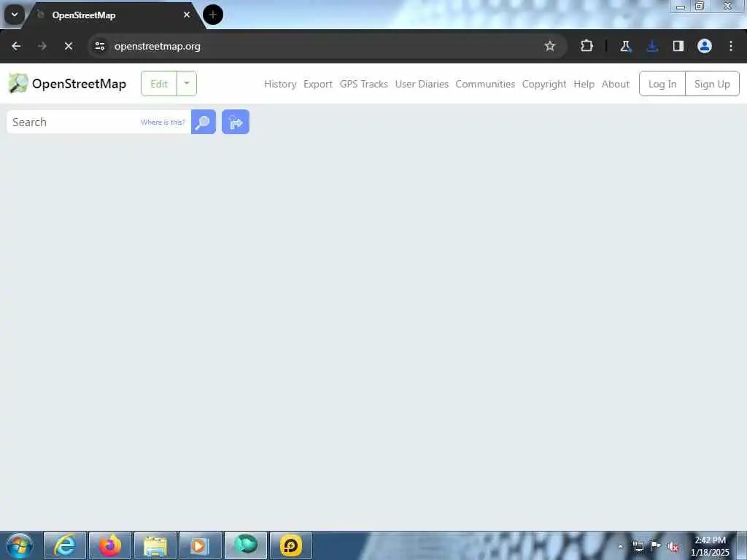This screenshot has width=747, height=560.
Task: Open the Help page
Action: click(584, 84)
